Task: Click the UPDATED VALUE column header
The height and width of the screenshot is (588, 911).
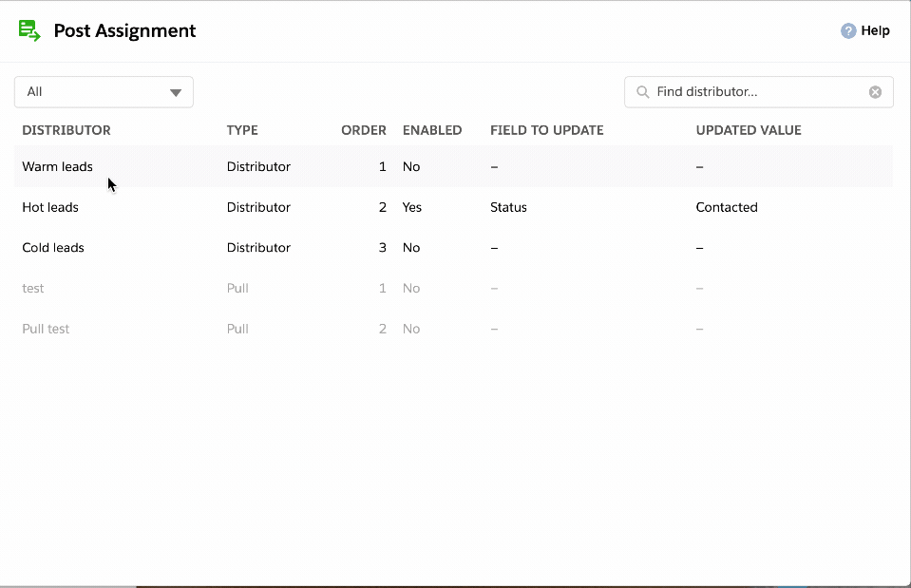Action: pyautogui.click(x=749, y=130)
